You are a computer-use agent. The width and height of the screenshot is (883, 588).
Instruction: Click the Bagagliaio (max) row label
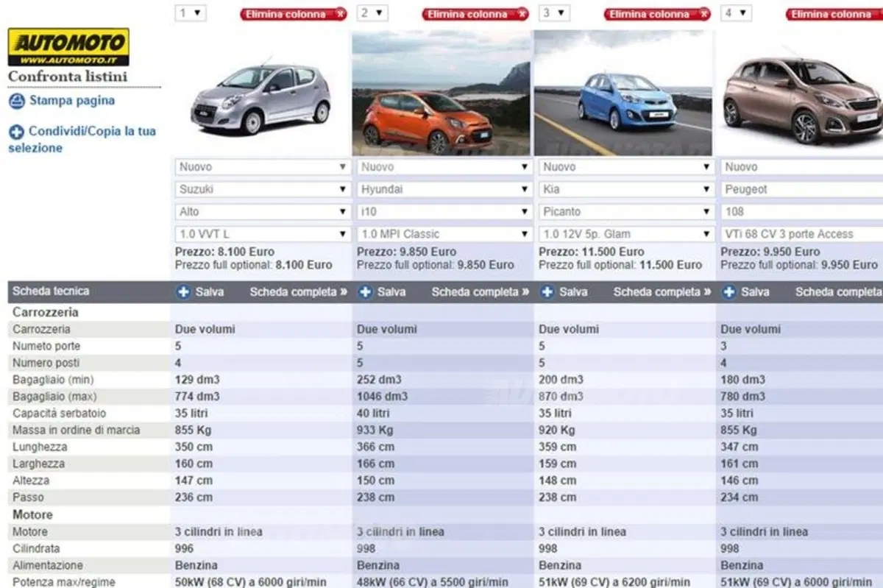[x=55, y=397]
